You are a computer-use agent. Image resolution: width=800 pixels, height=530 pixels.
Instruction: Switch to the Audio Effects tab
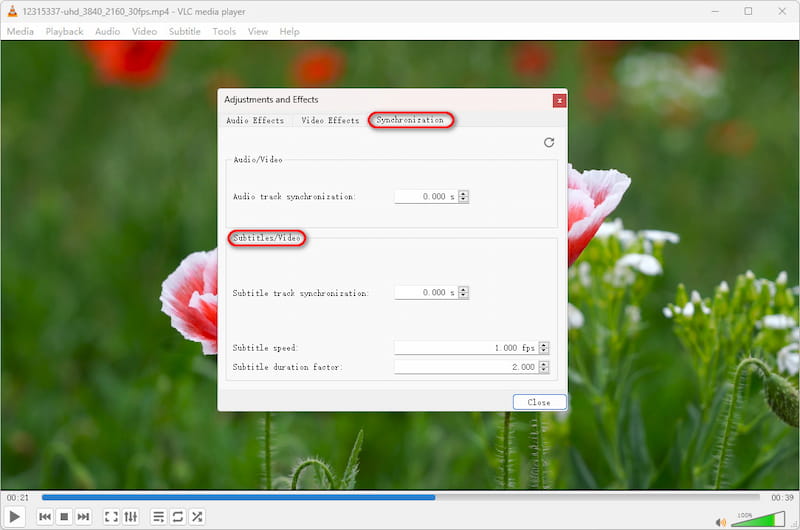click(255, 120)
